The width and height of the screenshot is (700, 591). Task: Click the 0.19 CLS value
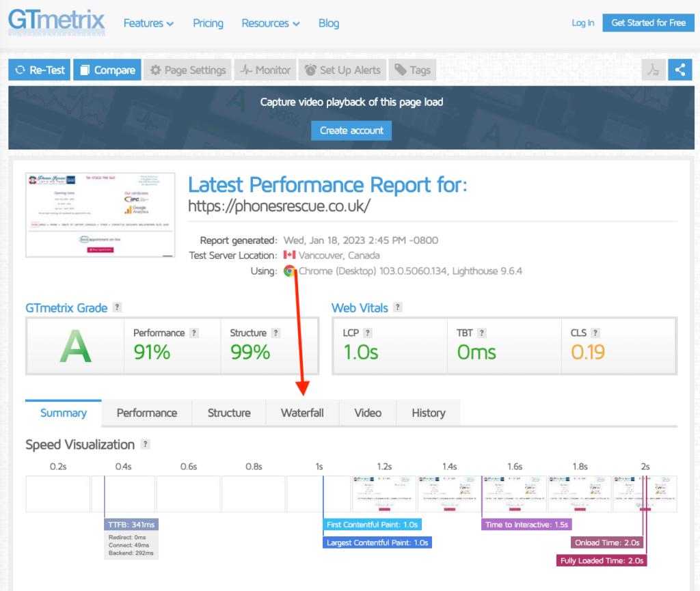[588, 353]
